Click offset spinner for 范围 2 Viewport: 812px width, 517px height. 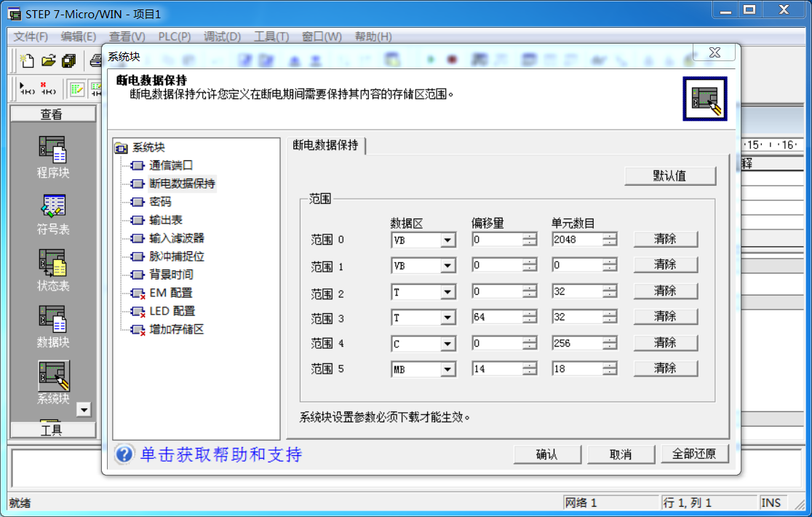point(530,292)
